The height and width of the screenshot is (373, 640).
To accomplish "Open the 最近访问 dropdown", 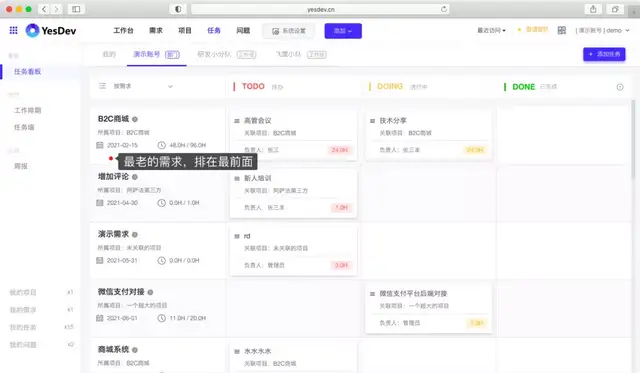I will pos(491,30).
